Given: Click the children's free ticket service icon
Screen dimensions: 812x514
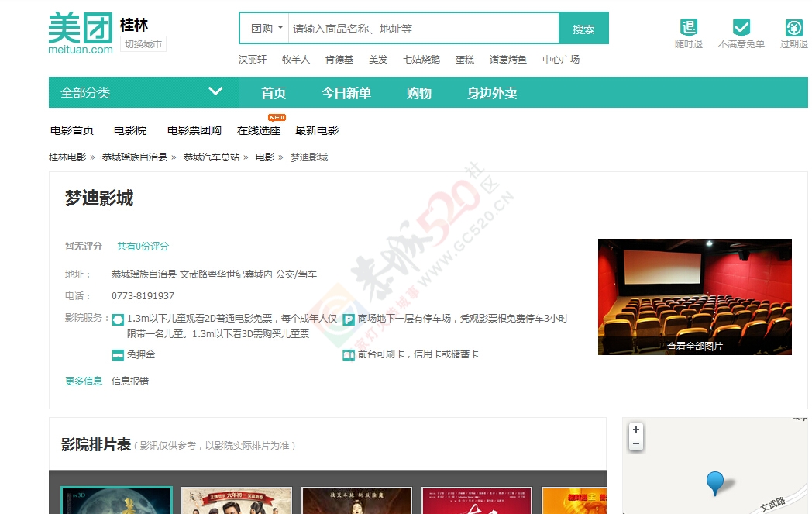Looking at the screenshot, I should click(x=118, y=319).
